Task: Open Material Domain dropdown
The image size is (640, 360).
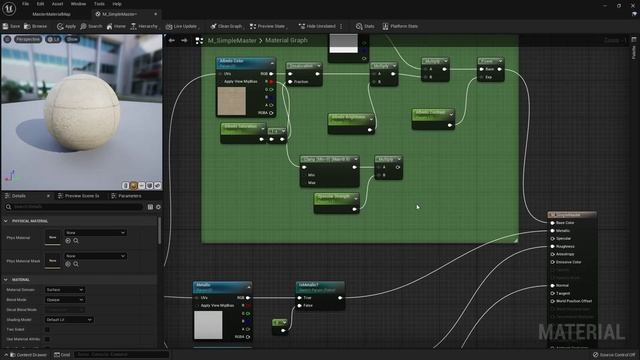Action: point(64,290)
